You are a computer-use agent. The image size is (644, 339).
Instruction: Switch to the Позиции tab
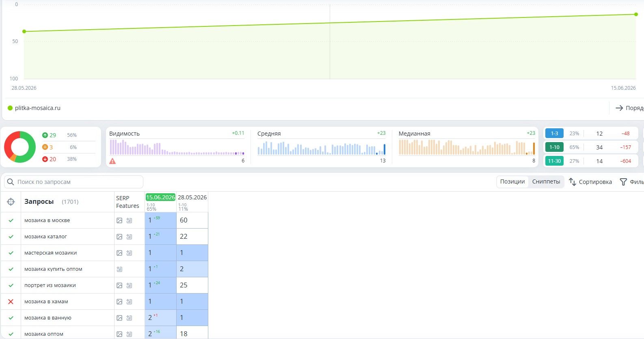(x=512, y=182)
